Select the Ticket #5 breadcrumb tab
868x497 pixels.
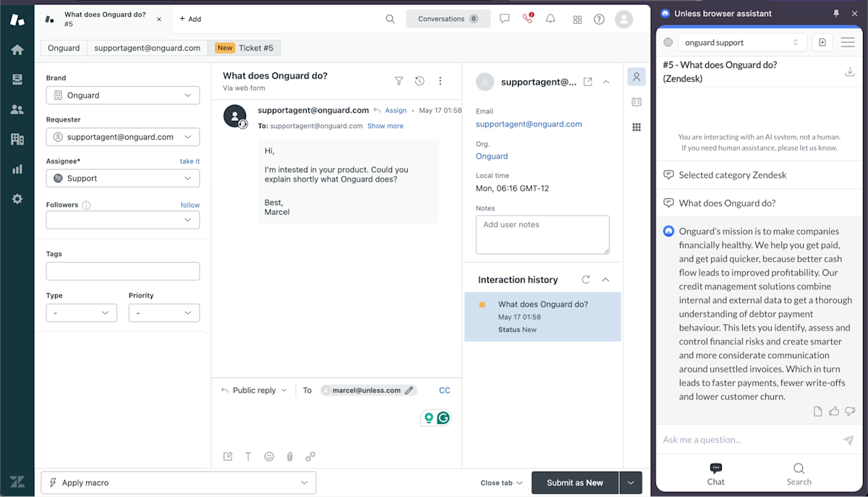pyautogui.click(x=244, y=48)
